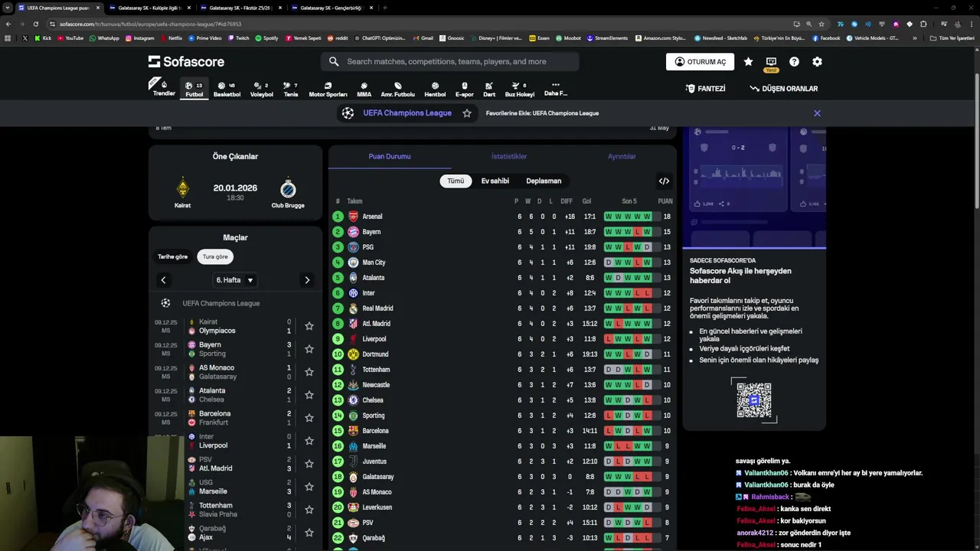Go to next round with right arrow
This screenshot has width=980, height=551.
307,280
